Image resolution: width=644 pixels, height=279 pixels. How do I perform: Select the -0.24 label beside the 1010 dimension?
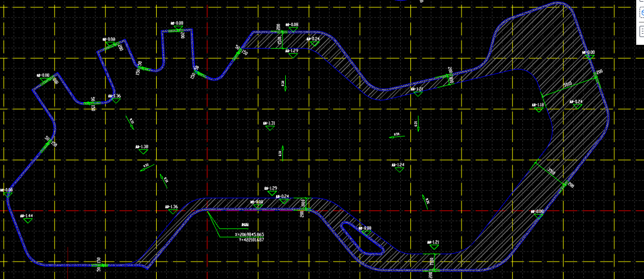click(x=282, y=196)
